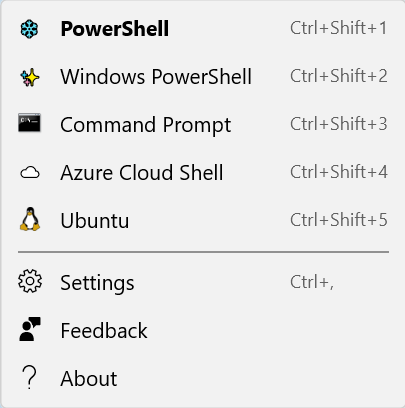The image size is (405, 408).
Task: Click the question mark About icon
Action: pyautogui.click(x=29, y=377)
